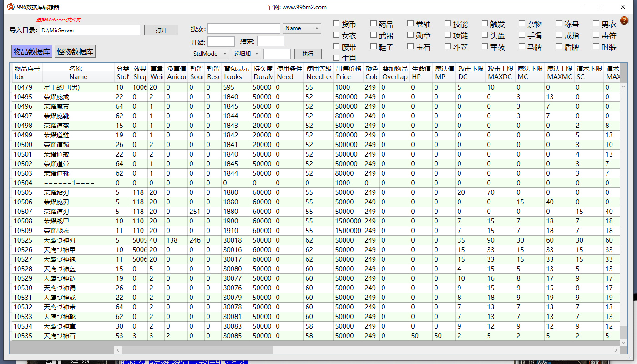Tick the 宝石 checkbox
637x364 pixels.
click(411, 46)
